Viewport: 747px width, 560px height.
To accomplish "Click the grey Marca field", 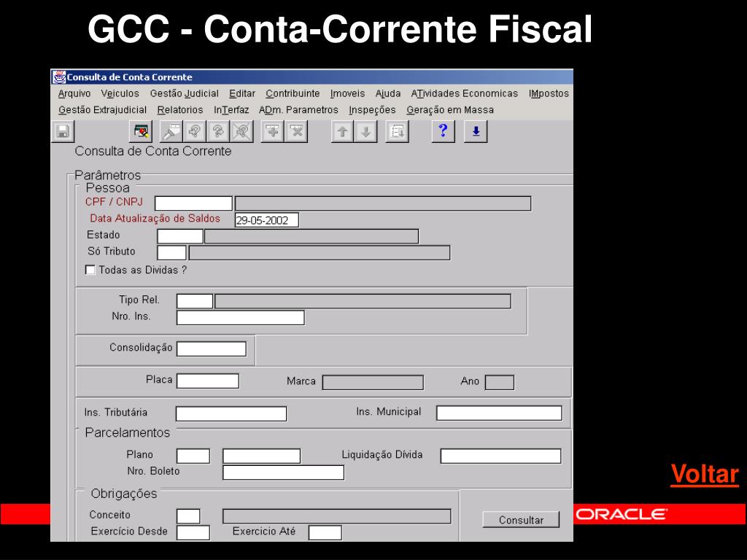I will tap(373, 382).
